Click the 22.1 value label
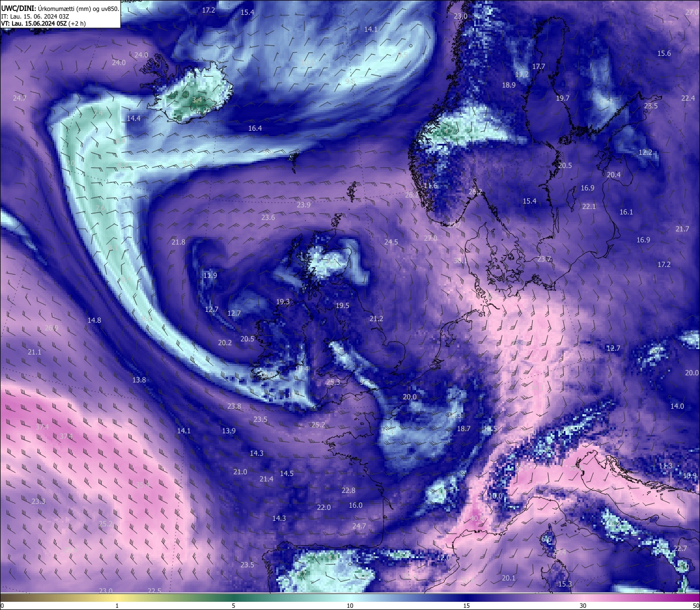Screen dimensions: 700x610 coord(589,207)
